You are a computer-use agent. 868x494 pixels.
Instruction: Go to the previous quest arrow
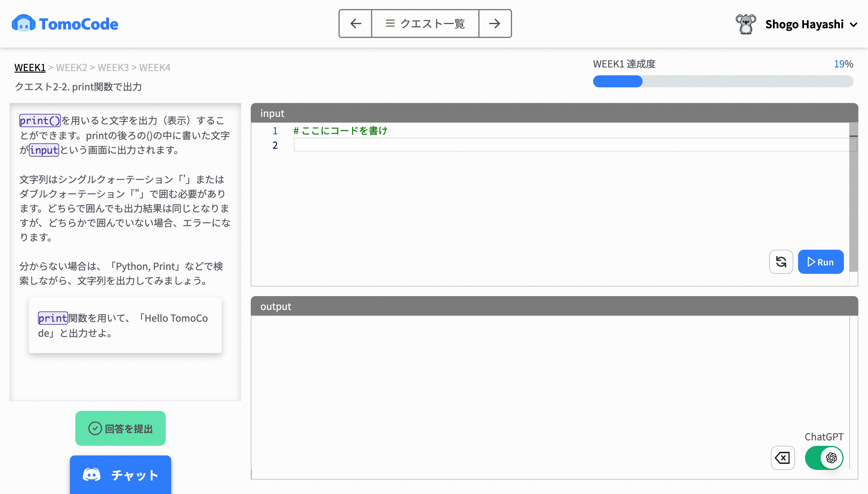pos(355,23)
